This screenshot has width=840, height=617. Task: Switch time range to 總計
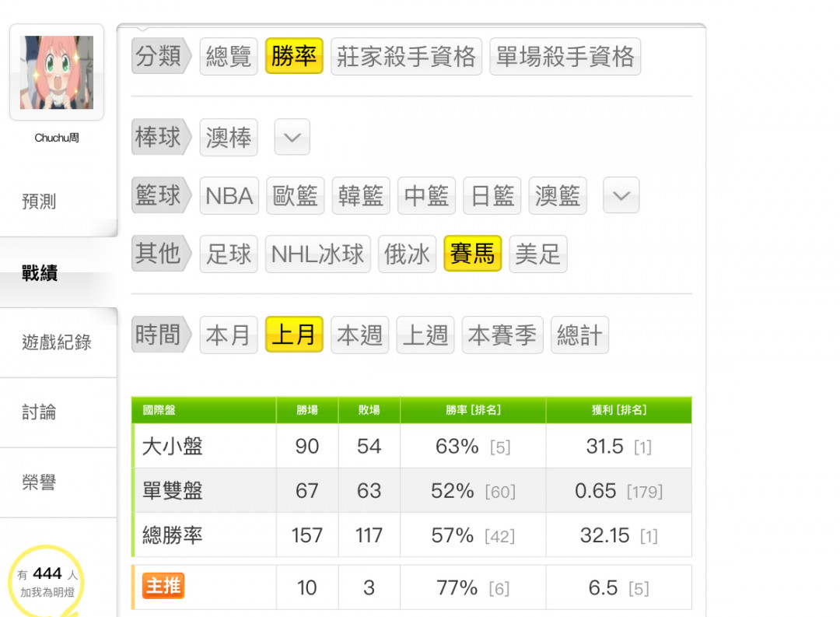(x=579, y=335)
